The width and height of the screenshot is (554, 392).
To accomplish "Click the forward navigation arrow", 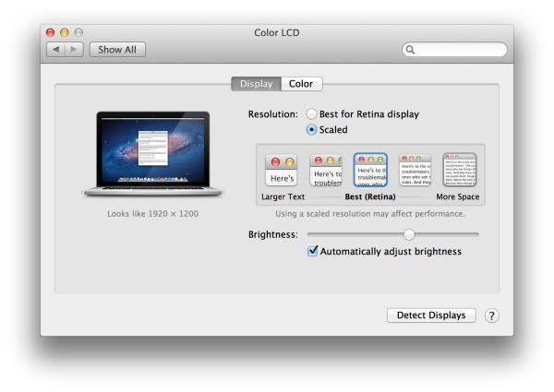I will click(x=74, y=50).
